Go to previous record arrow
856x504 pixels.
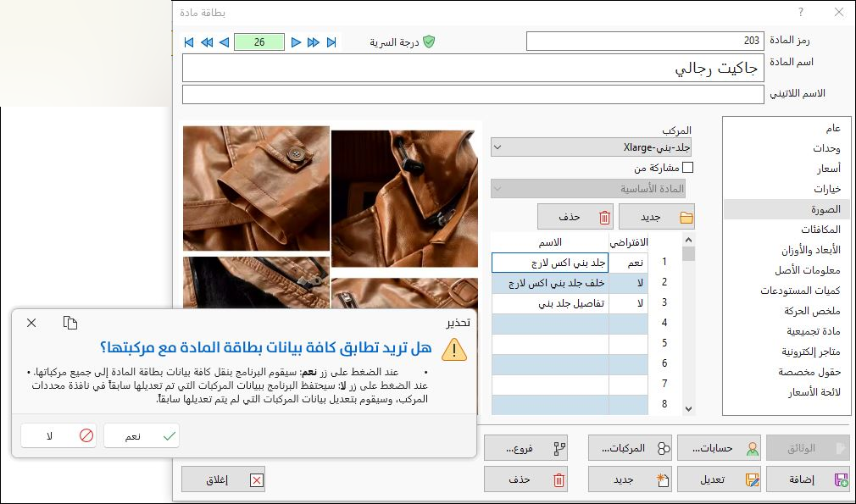[x=224, y=42]
